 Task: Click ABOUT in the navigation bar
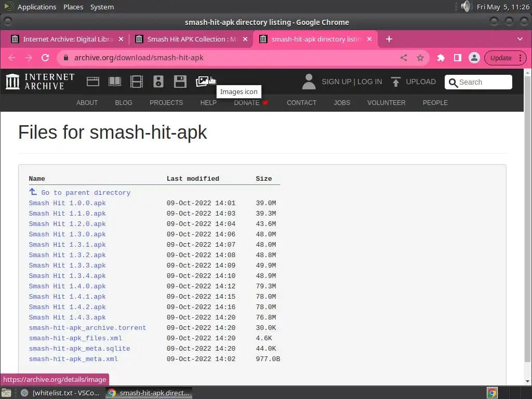pos(87,103)
